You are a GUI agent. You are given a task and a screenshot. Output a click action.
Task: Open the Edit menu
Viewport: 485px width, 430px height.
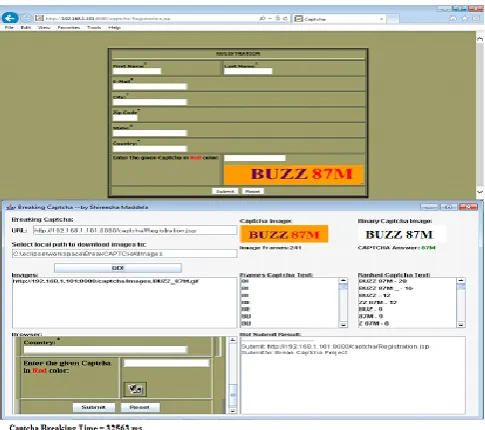coord(25,27)
